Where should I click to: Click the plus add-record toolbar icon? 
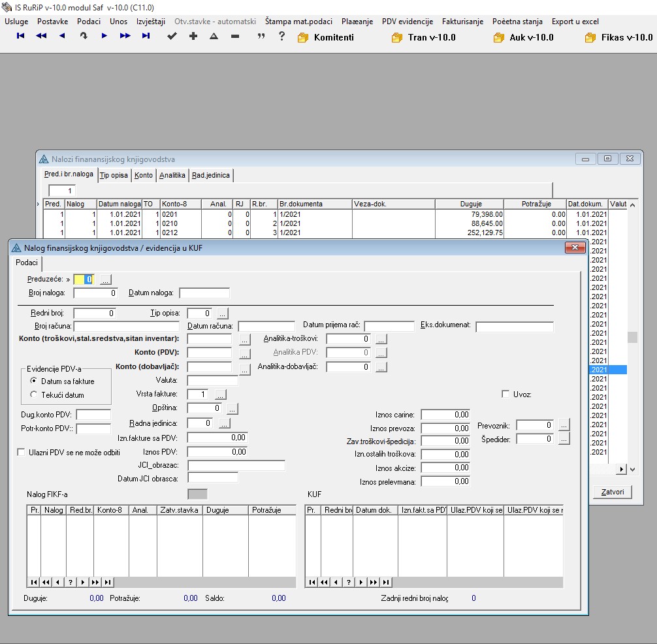coord(193,37)
